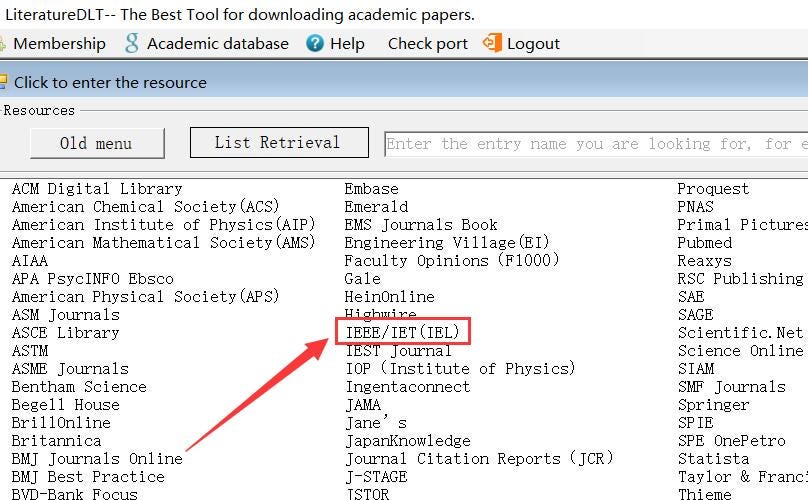
Task: Select the Reaxys entry
Action: click(704, 261)
